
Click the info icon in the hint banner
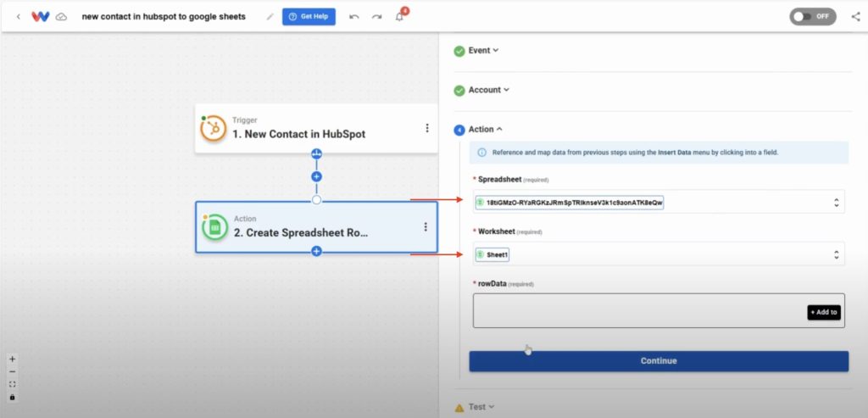(481, 153)
